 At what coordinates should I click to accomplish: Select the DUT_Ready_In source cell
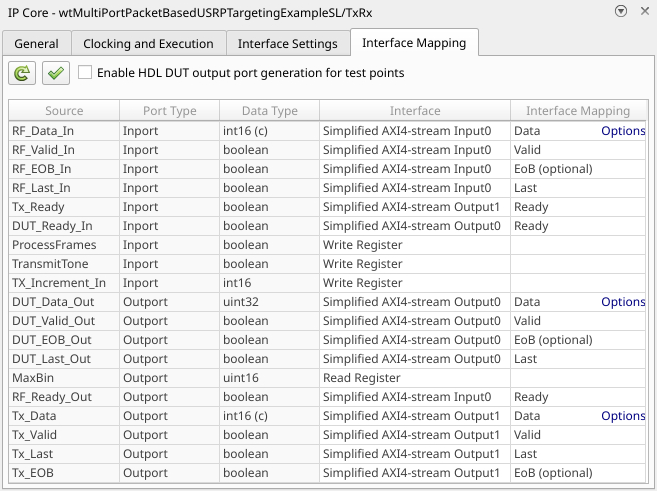[x=64, y=226]
